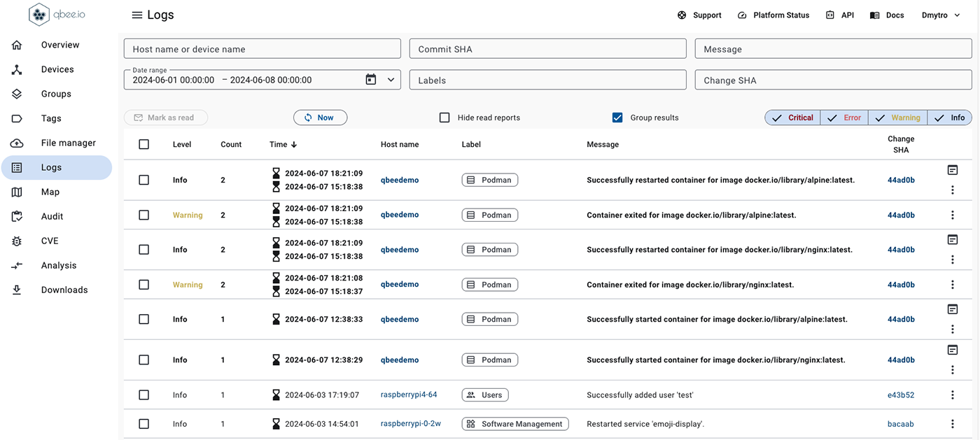
Task: Toggle the hamburger menu next to Logs
Action: tap(137, 15)
